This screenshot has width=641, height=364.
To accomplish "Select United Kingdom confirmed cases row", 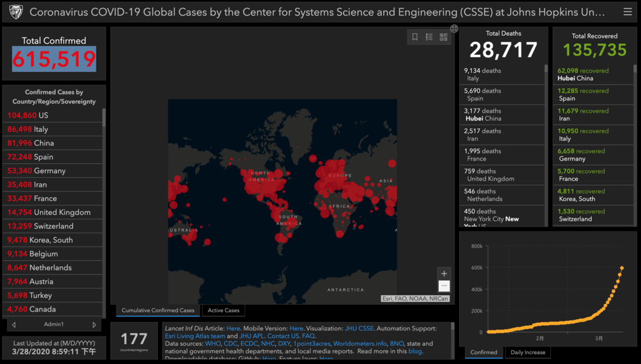I will click(x=53, y=213).
